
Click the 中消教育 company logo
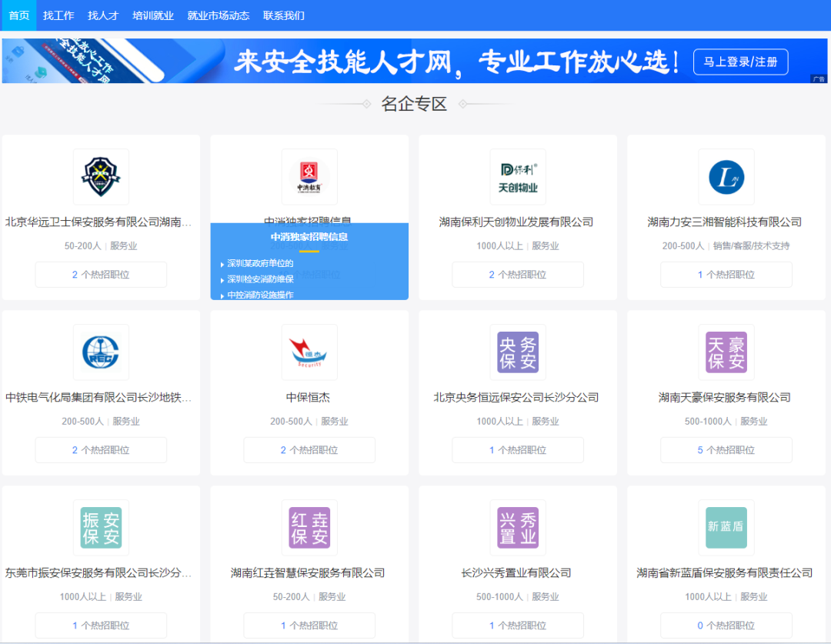[309, 177]
